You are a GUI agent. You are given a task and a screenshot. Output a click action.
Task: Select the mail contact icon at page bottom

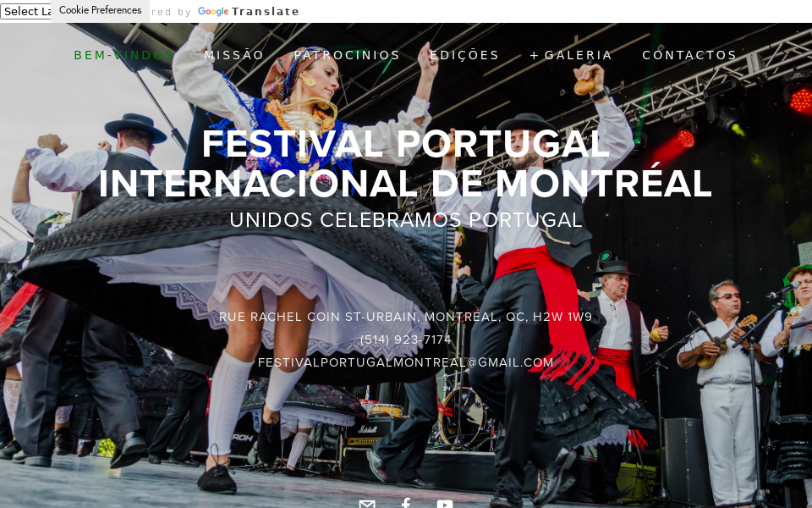pos(367,504)
